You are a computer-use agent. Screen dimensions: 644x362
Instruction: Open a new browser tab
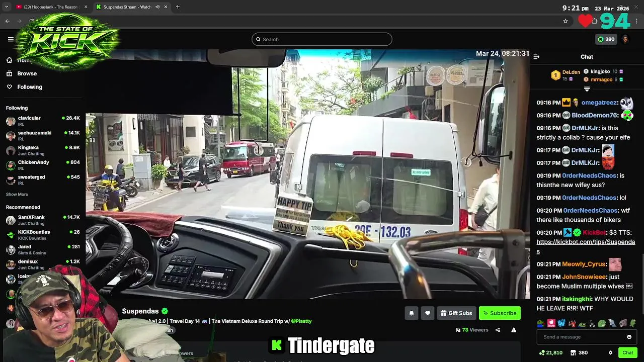pos(178,7)
